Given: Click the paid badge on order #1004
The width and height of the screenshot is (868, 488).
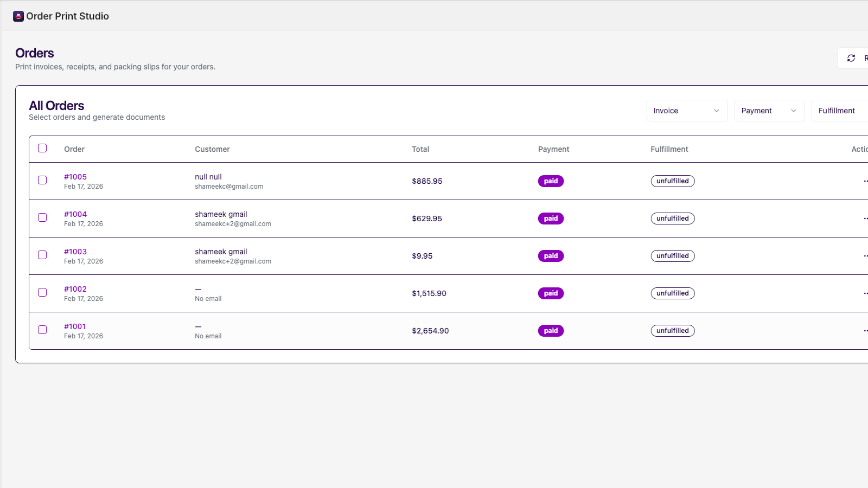Looking at the screenshot, I should point(551,218).
